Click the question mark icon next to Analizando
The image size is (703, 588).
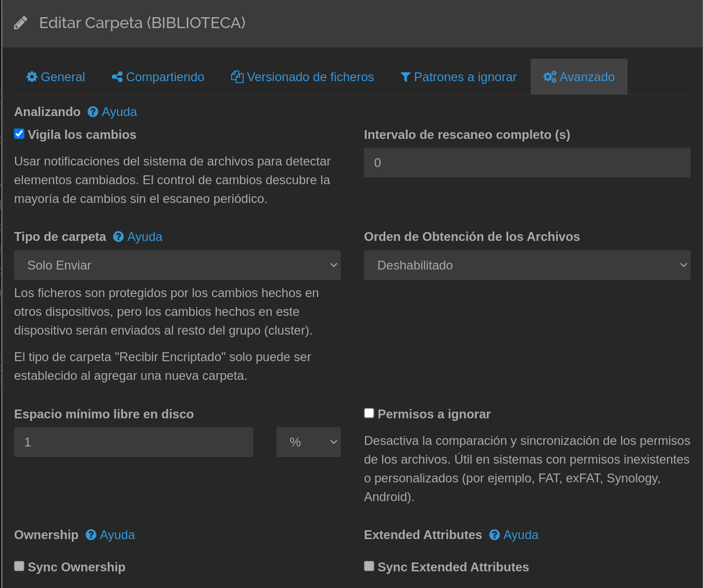click(x=93, y=112)
